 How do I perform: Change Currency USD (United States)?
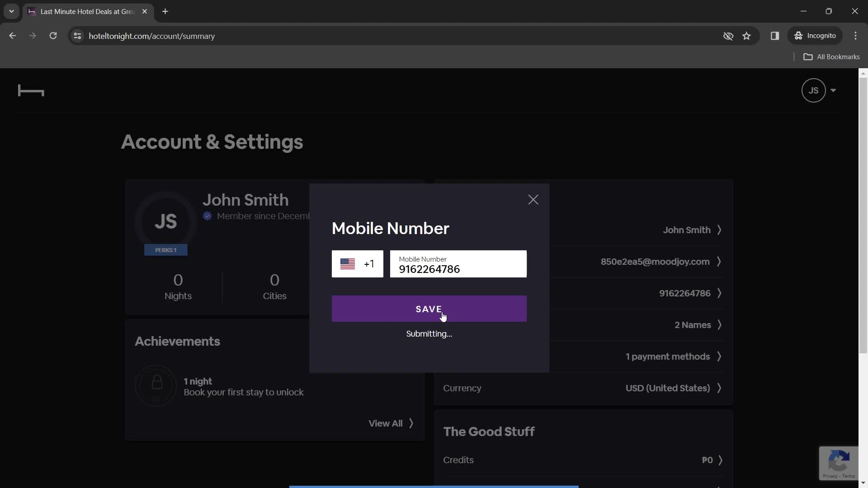point(583,388)
